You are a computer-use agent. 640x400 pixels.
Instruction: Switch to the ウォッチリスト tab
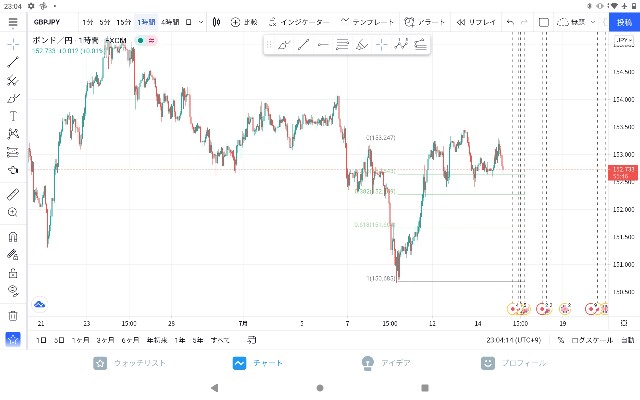[x=130, y=363]
